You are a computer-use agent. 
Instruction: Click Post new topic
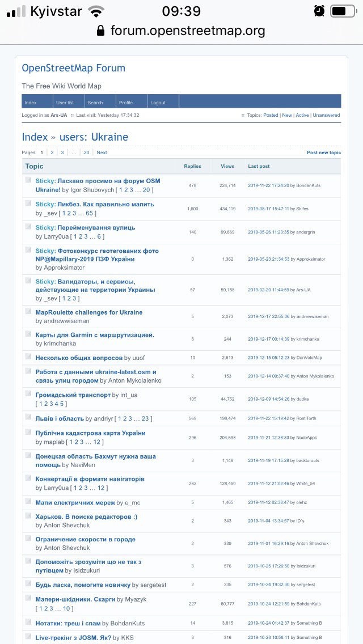324,152
